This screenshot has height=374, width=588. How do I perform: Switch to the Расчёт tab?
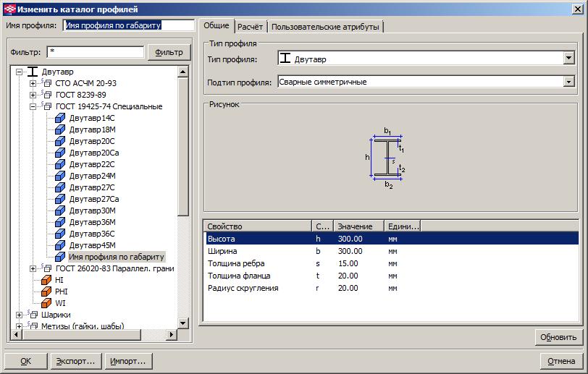click(250, 27)
